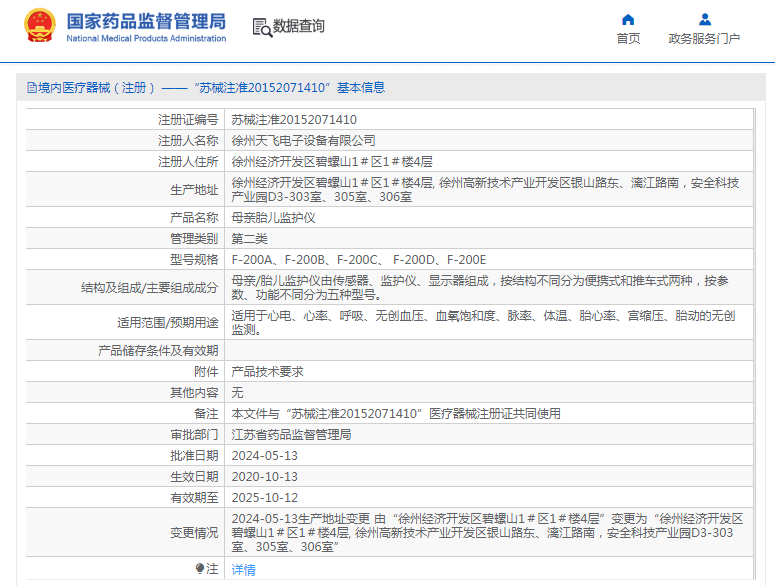Click the 管理类别 row label
This screenshot has width=775, height=586.
[194, 239]
